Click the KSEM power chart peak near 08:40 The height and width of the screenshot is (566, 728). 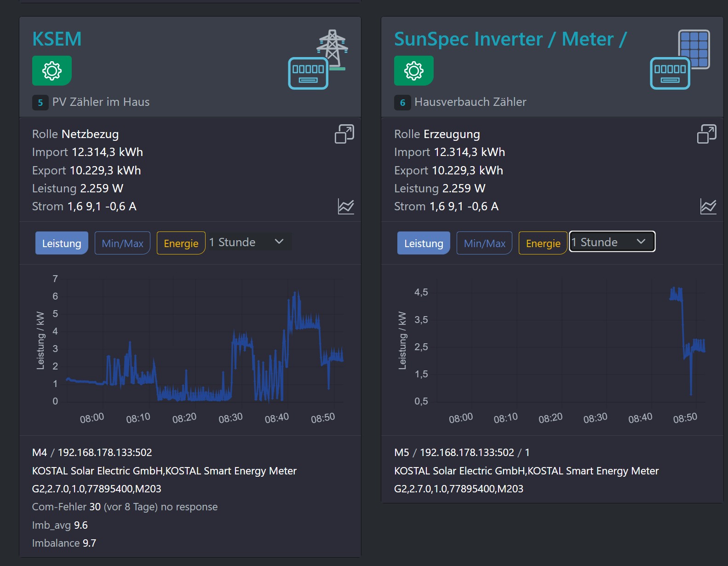point(298,295)
